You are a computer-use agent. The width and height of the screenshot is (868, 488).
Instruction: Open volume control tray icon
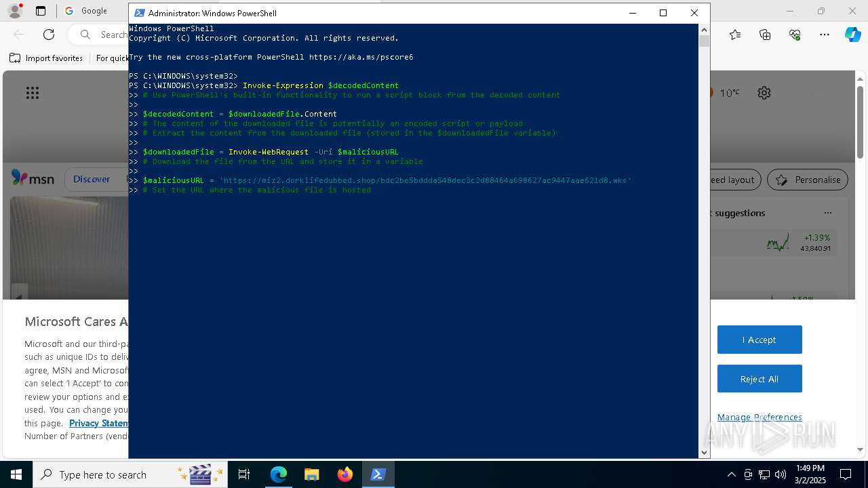(x=781, y=474)
